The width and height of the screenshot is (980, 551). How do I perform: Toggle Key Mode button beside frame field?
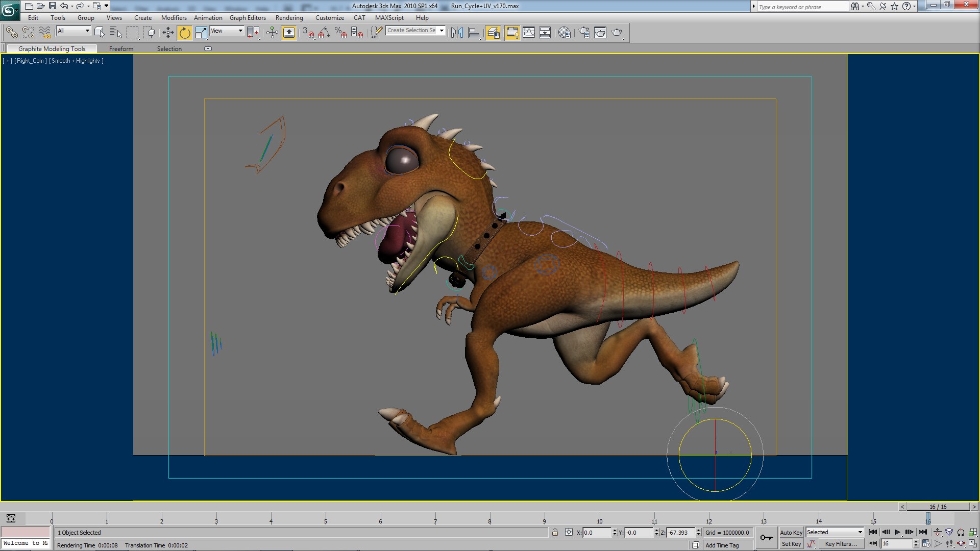(873, 544)
